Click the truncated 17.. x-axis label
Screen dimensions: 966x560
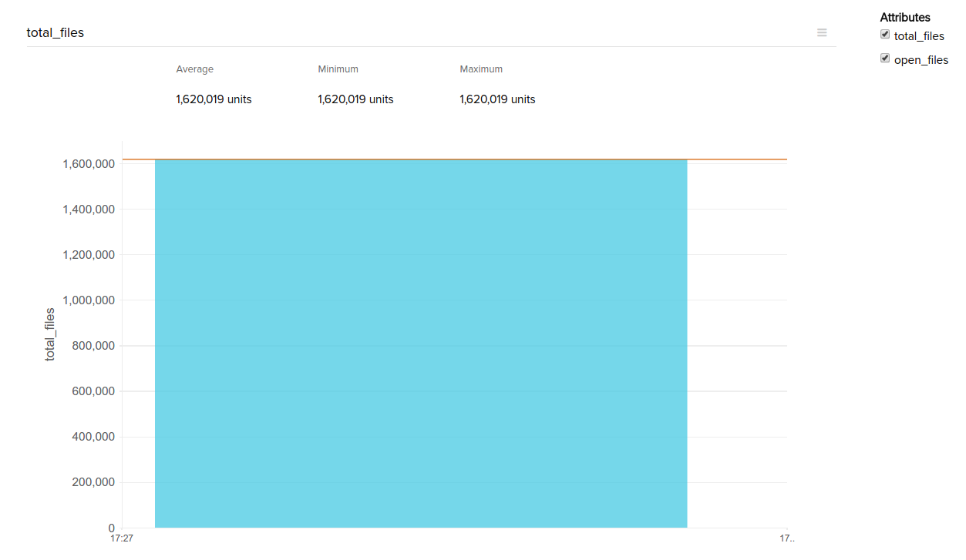(x=787, y=539)
